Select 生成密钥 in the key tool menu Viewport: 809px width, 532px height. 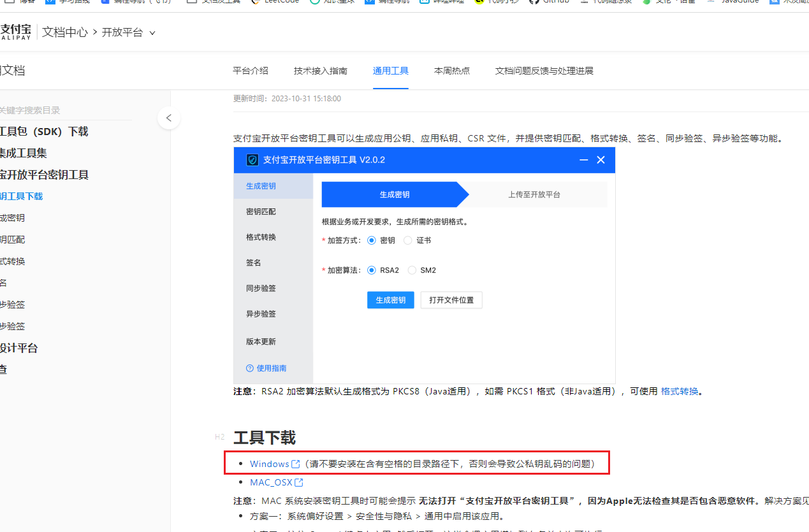pos(273,186)
